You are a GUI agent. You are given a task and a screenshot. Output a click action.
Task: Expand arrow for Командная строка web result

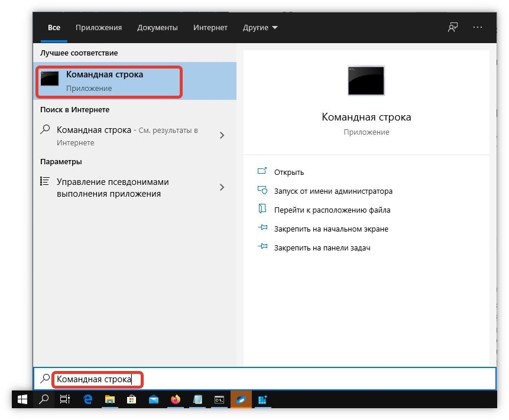tap(222, 135)
